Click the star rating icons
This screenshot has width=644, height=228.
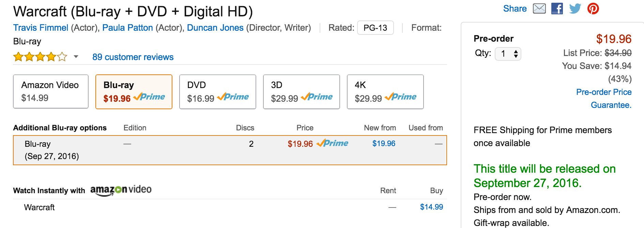pos(40,57)
